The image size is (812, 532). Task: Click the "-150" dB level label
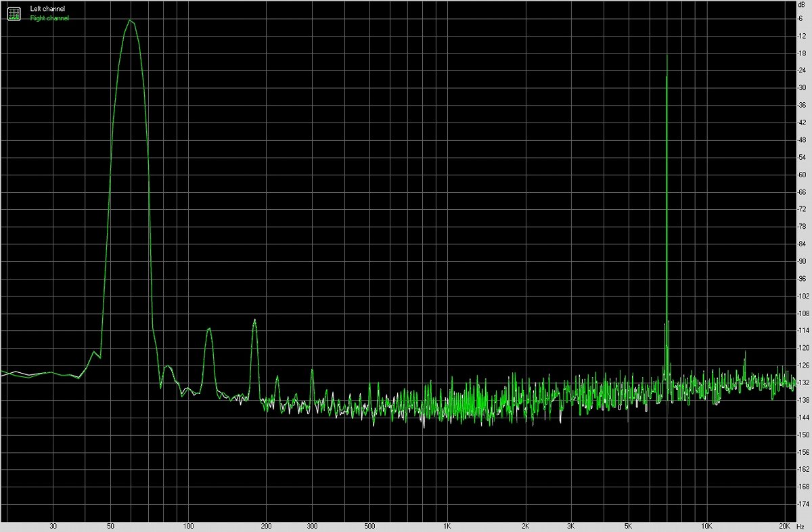803,435
